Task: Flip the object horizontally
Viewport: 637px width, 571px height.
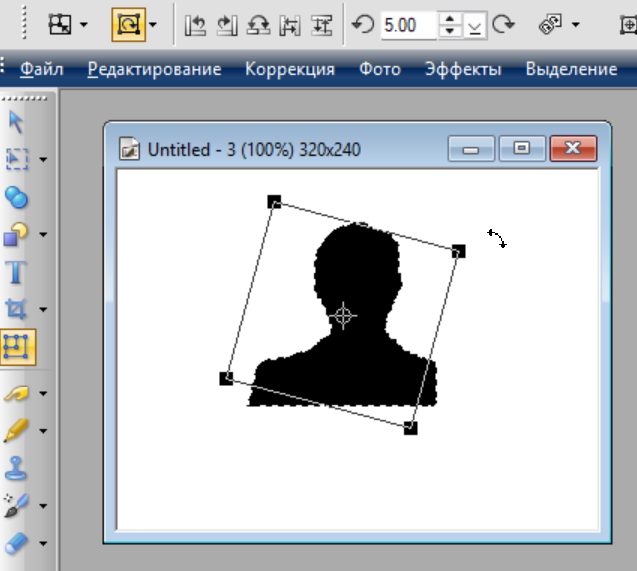Action: tap(290, 25)
